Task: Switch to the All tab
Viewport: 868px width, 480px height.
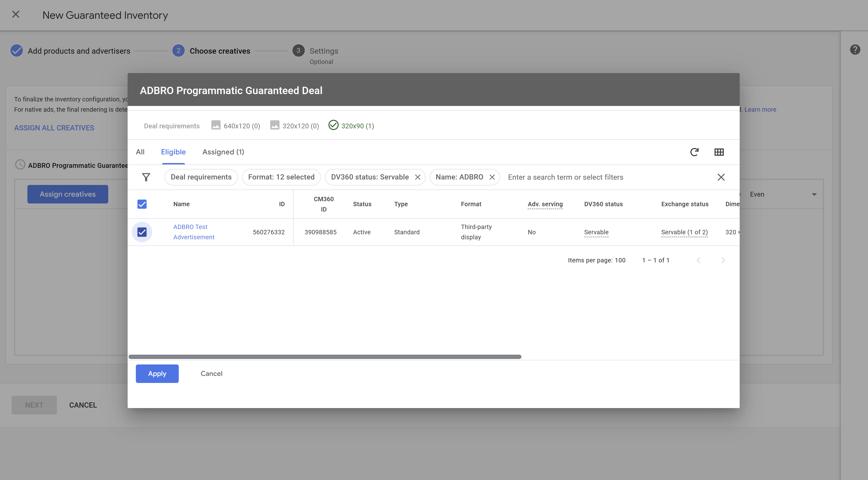Action: (140, 152)
